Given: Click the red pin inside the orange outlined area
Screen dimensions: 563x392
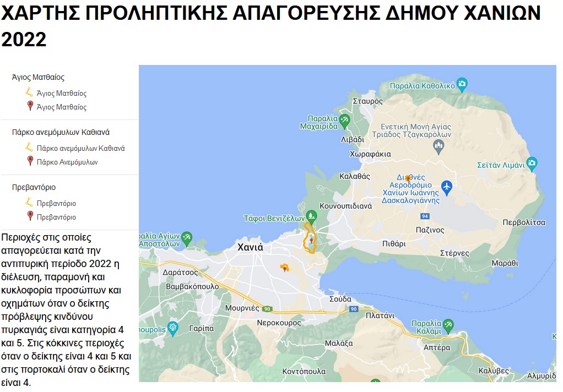Looking at the screenshot, I should pyautogui.click(x=311, y=240).
